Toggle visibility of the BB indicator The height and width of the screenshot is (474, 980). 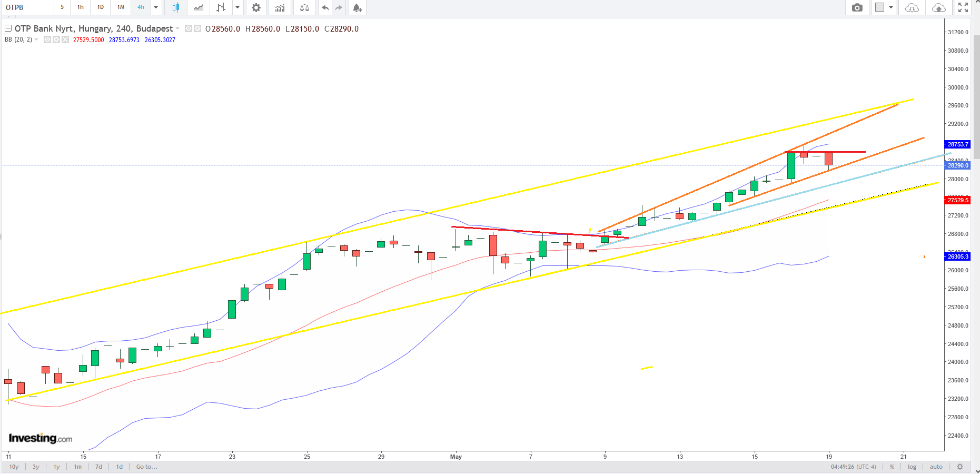click(47, 40)
